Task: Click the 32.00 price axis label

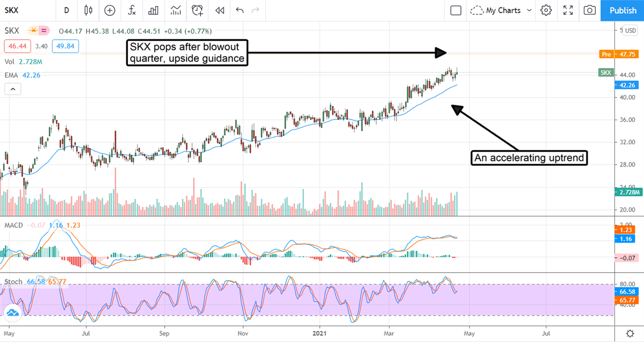Action: pyautogui.click(x=628, y=142)
